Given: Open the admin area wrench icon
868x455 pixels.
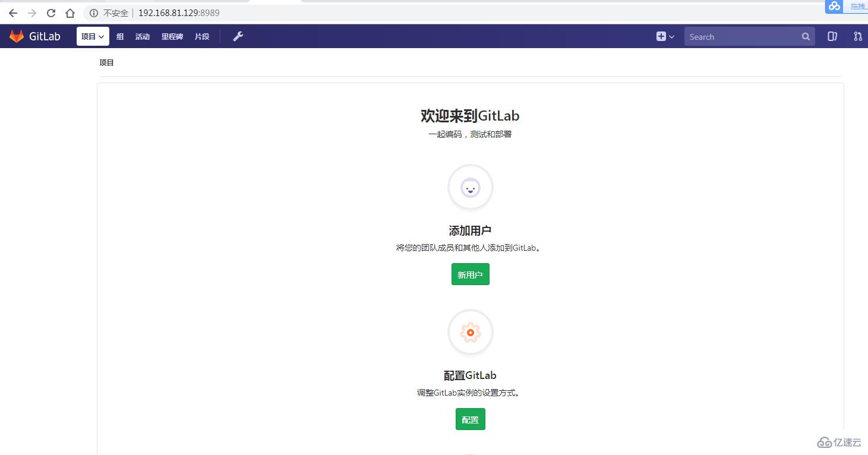Looking at the screenshot, I should point(238,36).
